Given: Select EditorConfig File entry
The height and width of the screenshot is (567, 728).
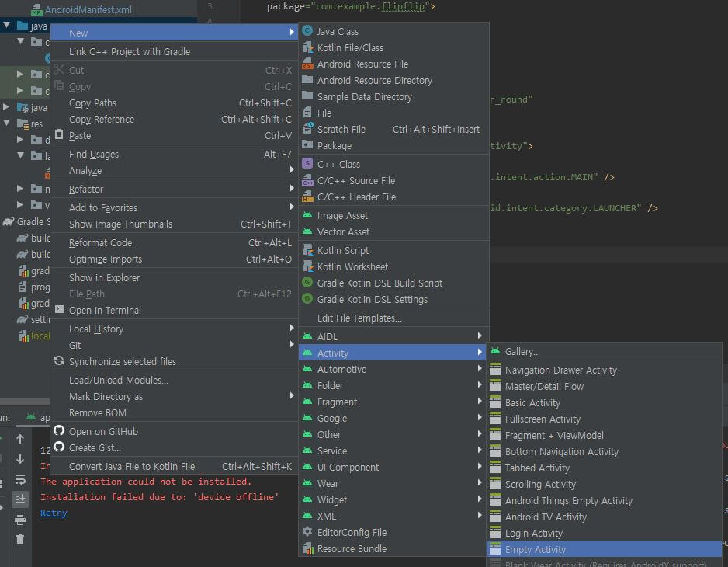Looking at the screenshot, I should pyautogui.click(x=393, y=533).
